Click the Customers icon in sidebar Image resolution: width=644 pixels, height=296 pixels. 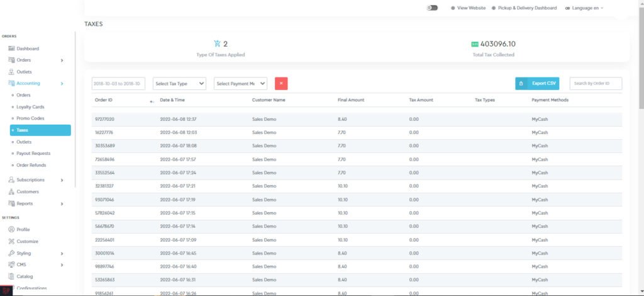click(x=11, y=191)
